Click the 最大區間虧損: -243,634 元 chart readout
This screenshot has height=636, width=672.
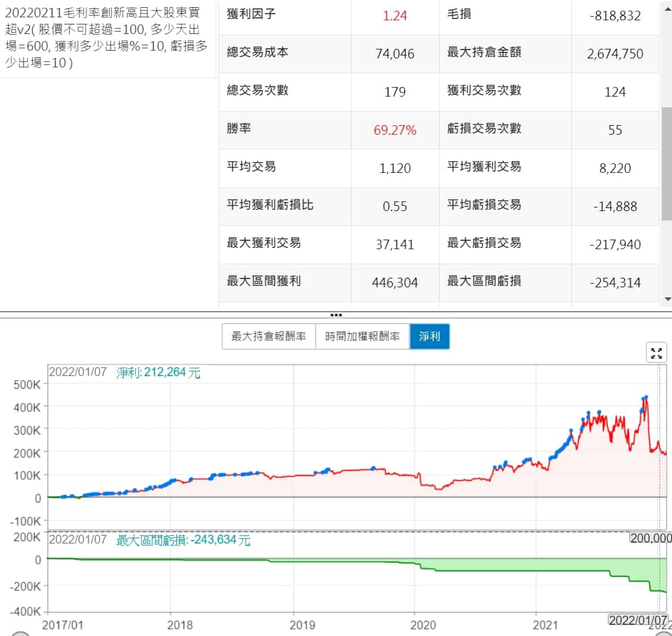pos(183,540)
